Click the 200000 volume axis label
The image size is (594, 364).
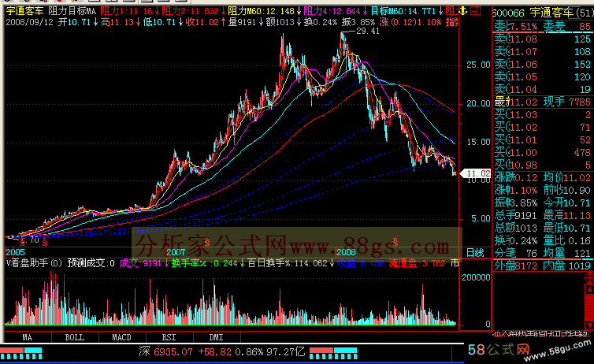click(476, 277)
